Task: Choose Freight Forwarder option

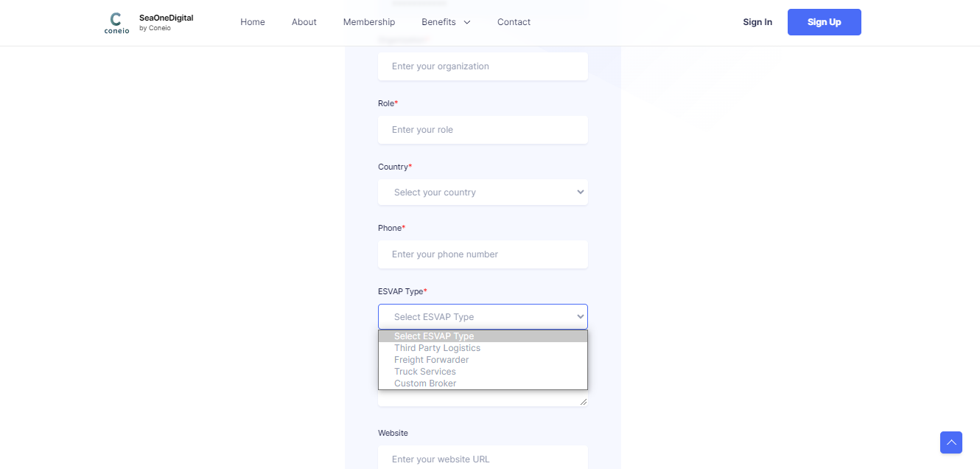Action: 483,360
